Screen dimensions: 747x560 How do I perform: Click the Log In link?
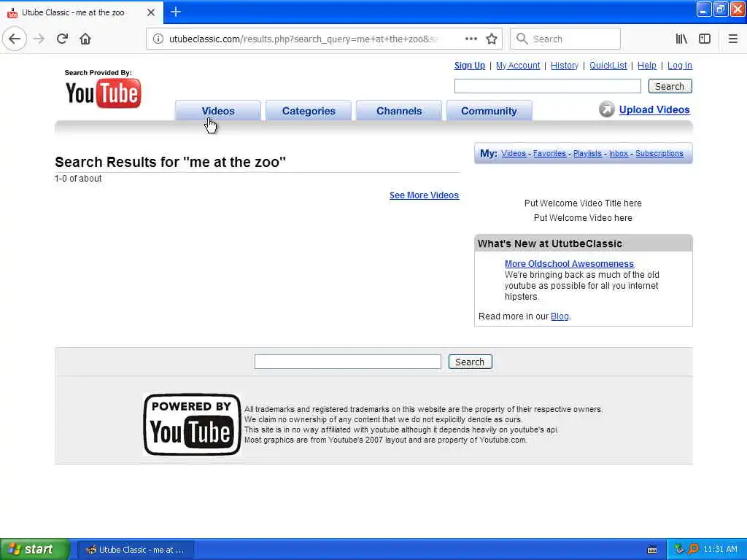coord(679,66)
